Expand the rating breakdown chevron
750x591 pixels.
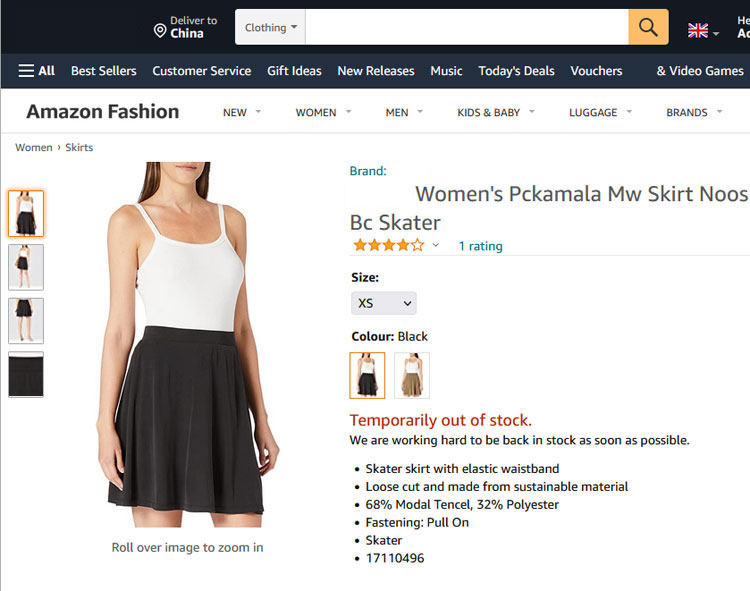[436, 245]
